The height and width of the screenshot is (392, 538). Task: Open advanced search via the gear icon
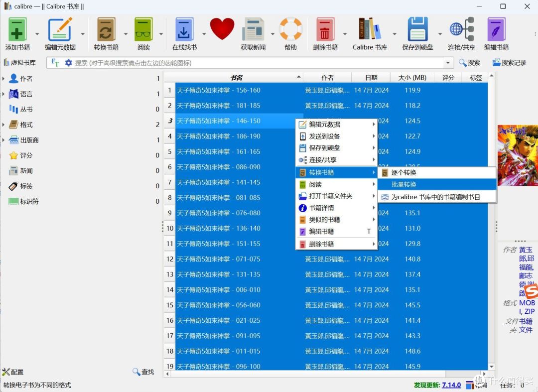coord(69,63)
